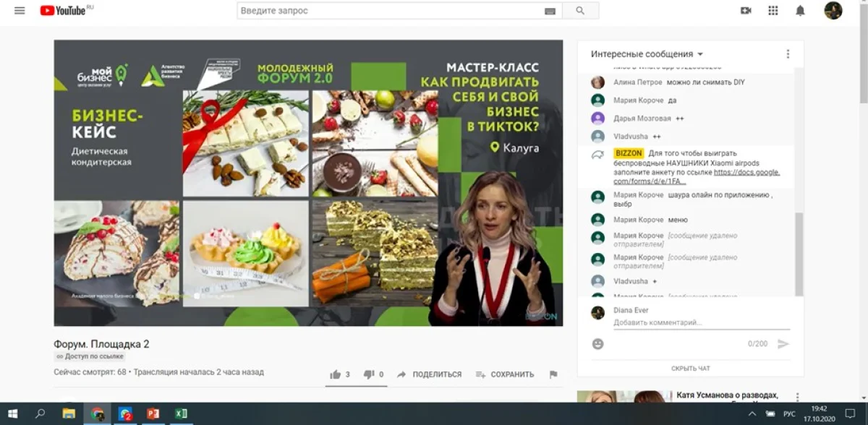Click the Сохранить save button
This screenshot has width=868, height=425.
pos(505,374)
